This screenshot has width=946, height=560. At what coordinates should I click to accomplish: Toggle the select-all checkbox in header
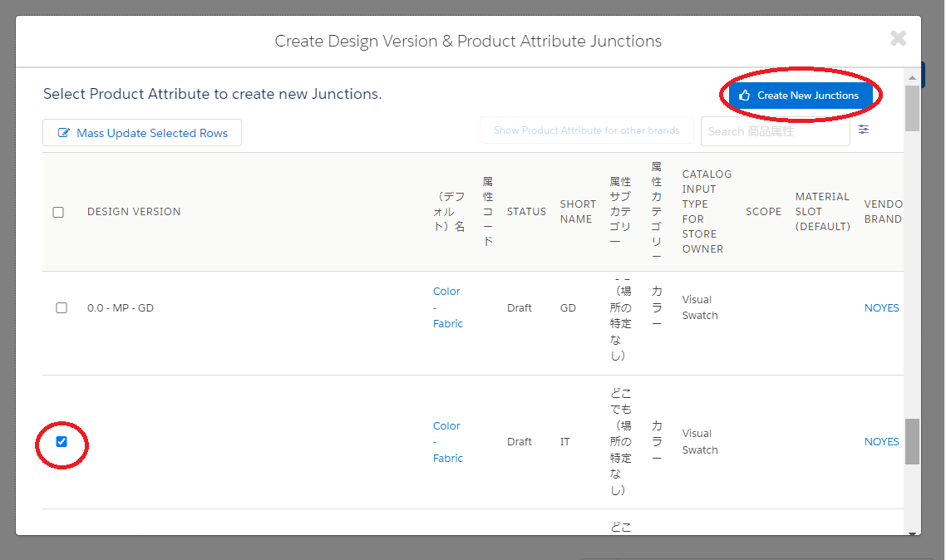(x=58, y=212)
